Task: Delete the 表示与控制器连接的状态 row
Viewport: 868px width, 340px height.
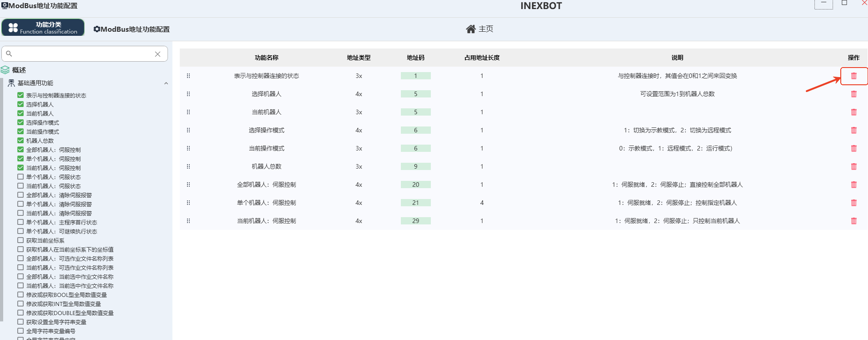Action: (x=853, y=76)
